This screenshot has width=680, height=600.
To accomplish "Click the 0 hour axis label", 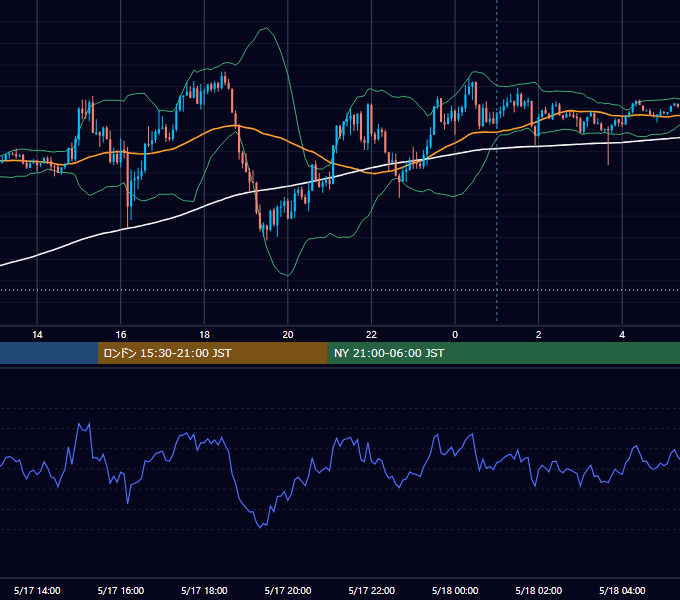I will (455, 335).
